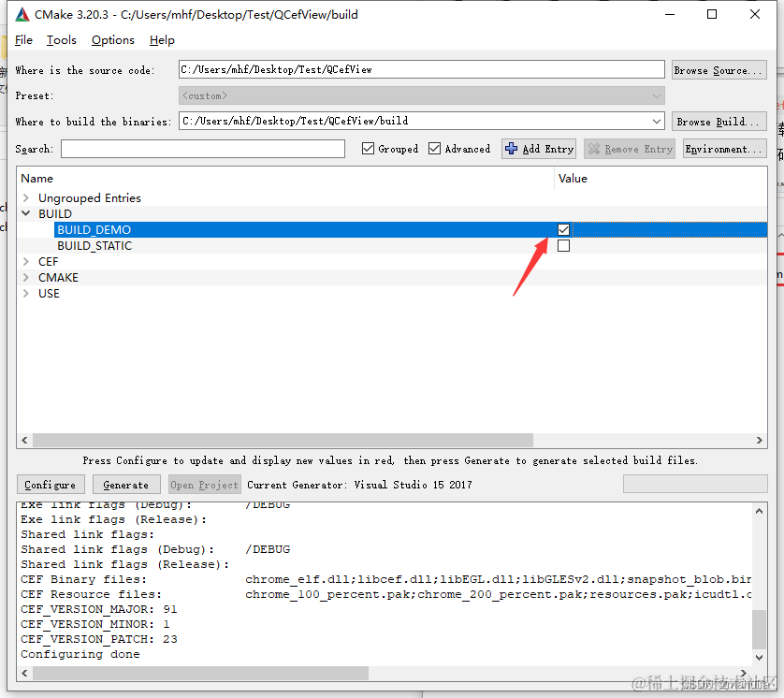Open the Help menu

click(x=162, y=40)
